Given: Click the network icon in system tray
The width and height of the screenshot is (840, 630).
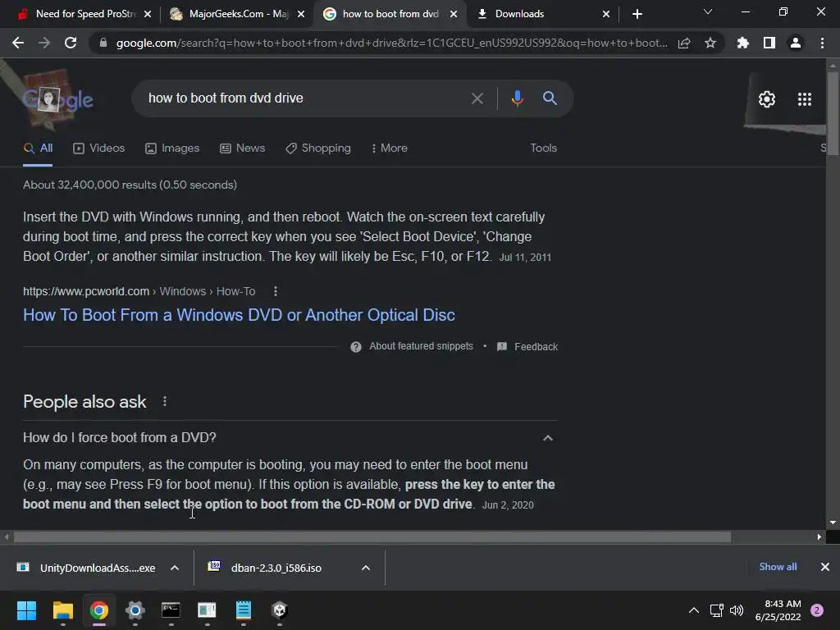Looking at the screenshot, I should pyautogui.click(x=716, y=610).
